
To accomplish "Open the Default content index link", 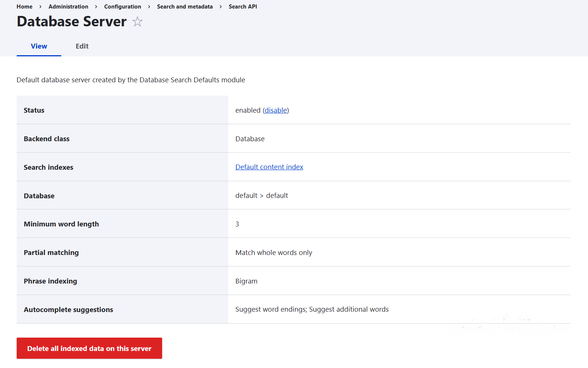I will pyautogui.click(x=269, y=167).
